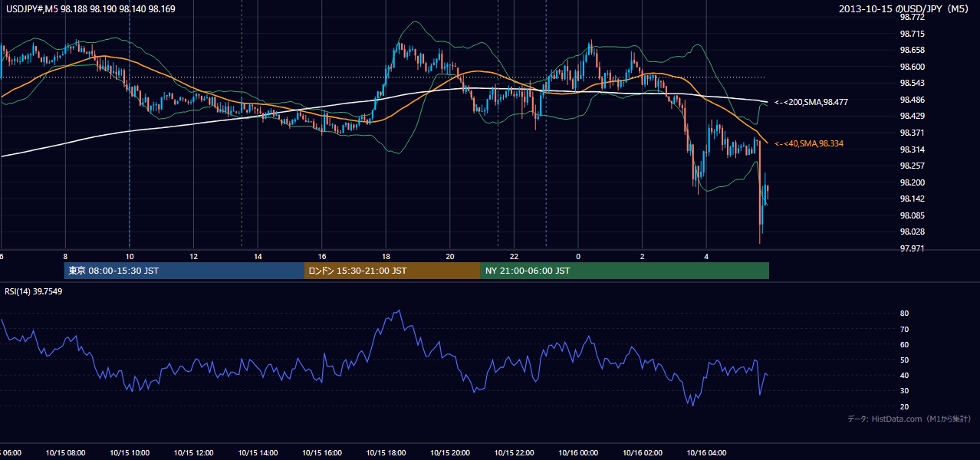Click the RSI 40 level label

pyautogui.click(x=904, y=375)
